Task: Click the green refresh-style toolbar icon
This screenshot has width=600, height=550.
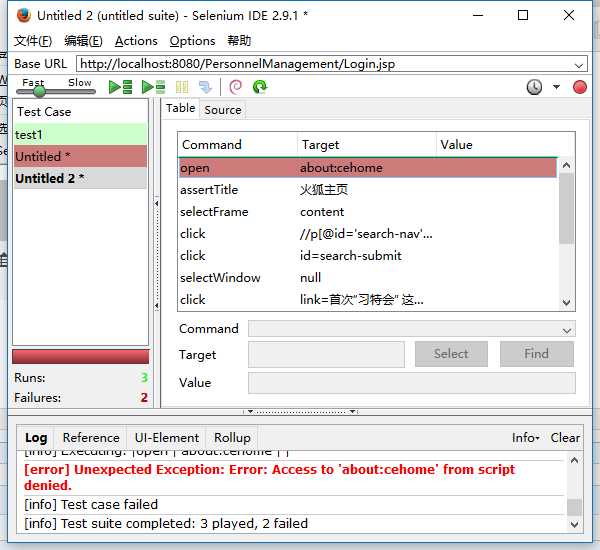Action: click(x=260, y=87)
